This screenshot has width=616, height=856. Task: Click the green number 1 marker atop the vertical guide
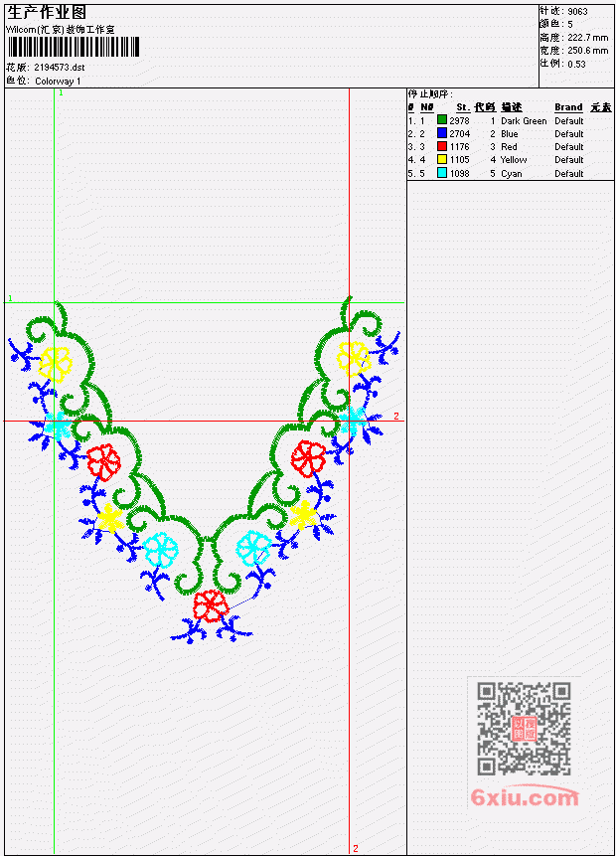[61, 93]
